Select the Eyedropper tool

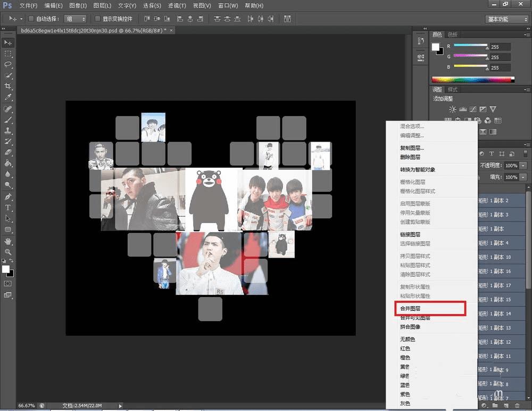coord(8,97)
